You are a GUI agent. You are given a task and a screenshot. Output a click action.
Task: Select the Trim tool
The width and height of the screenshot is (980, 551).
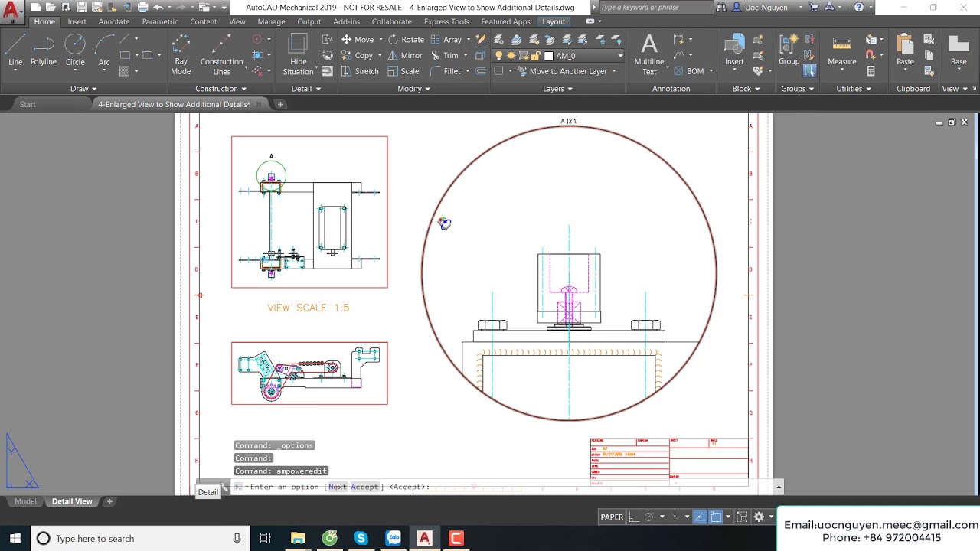tap(445, 55)
